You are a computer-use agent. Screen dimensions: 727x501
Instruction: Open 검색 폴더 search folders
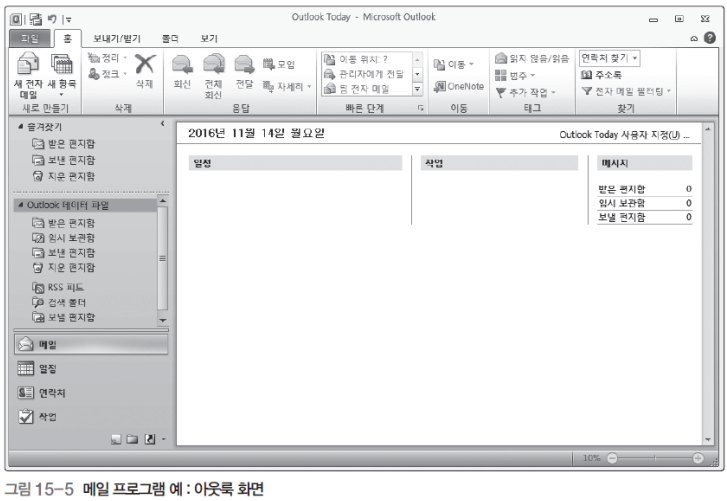click(x=59, y=303)
